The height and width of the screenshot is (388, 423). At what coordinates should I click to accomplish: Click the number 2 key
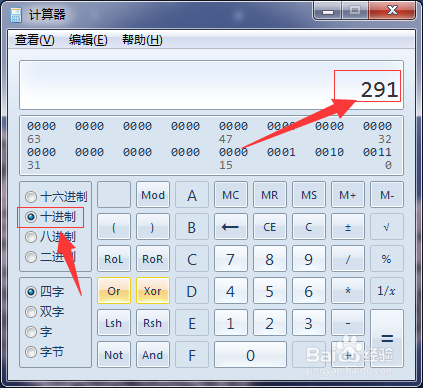(270, 323)
